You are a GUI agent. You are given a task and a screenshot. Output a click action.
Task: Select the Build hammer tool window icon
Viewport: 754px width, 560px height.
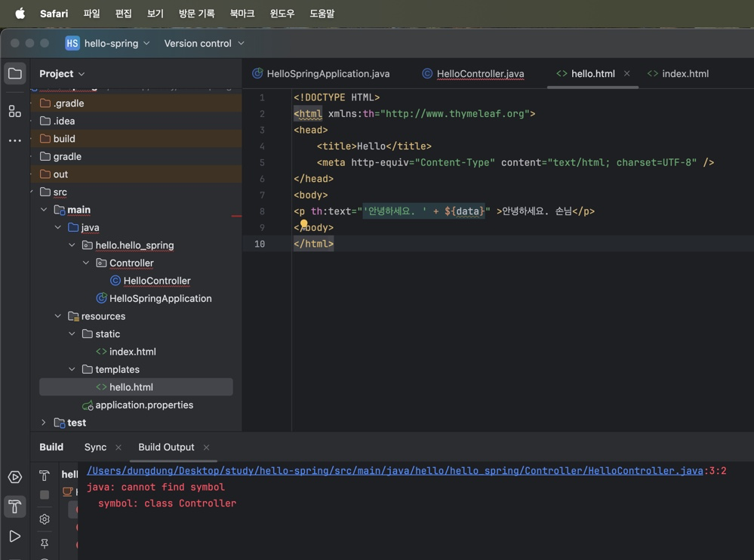tap(15, 506)
